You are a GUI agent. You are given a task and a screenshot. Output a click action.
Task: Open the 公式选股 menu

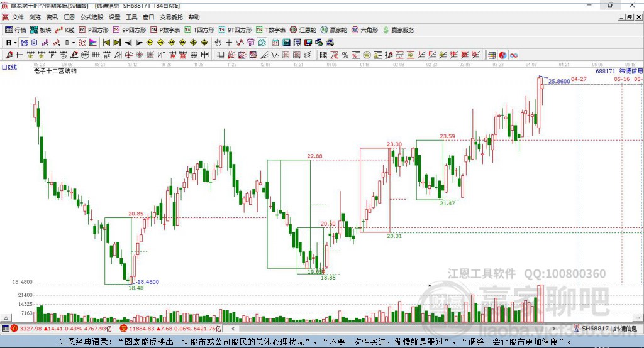[x=92, y=17]
